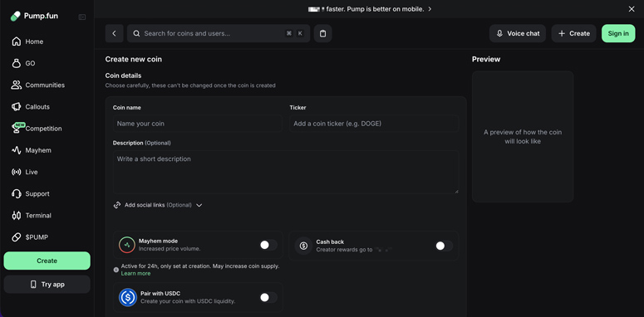The image size is (644, 317).
Task: Click the Coin name input field
Action: tap(198, 124)
